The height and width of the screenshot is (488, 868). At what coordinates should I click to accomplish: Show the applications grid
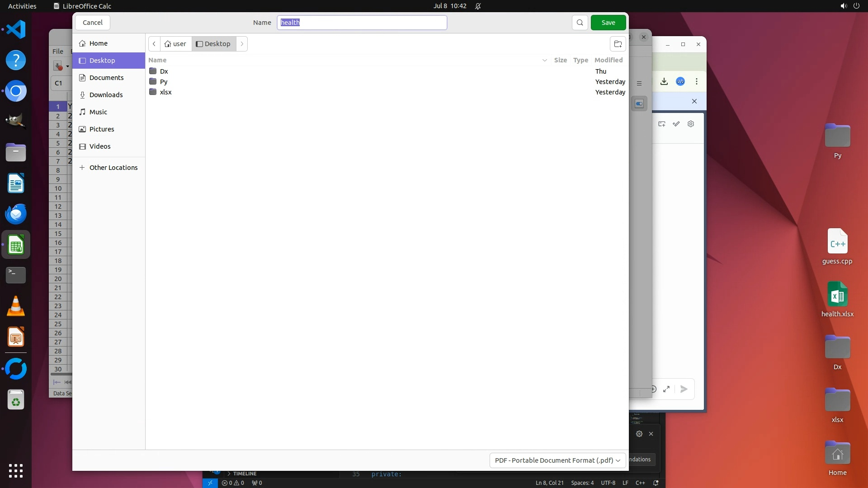point(16,470)
